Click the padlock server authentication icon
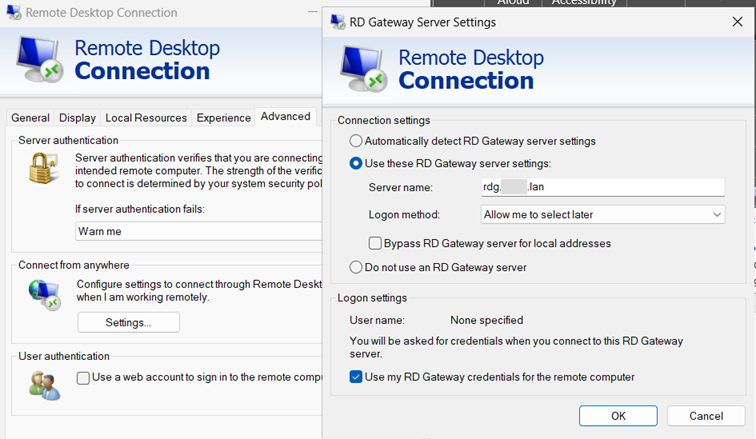This screenshot has height=439, width=756. (x=43, y=168)
